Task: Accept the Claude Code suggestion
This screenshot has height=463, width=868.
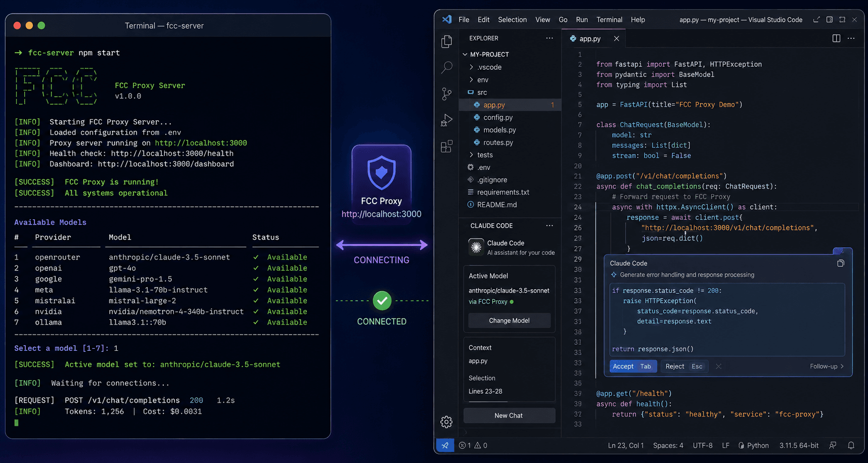Action: (633, 366)
